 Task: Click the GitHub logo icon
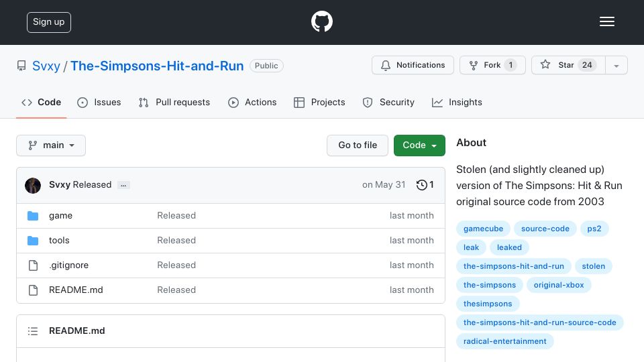[x=321, y=21]
